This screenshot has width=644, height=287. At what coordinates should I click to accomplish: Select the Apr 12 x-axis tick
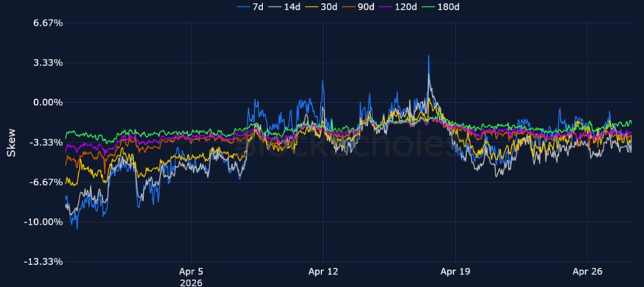[323, 272]
